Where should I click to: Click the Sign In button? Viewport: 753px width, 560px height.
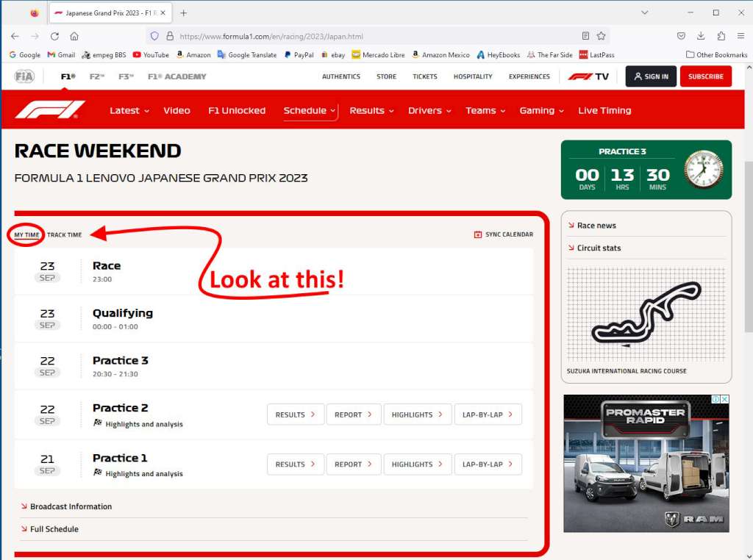click(x=651, y=76)
